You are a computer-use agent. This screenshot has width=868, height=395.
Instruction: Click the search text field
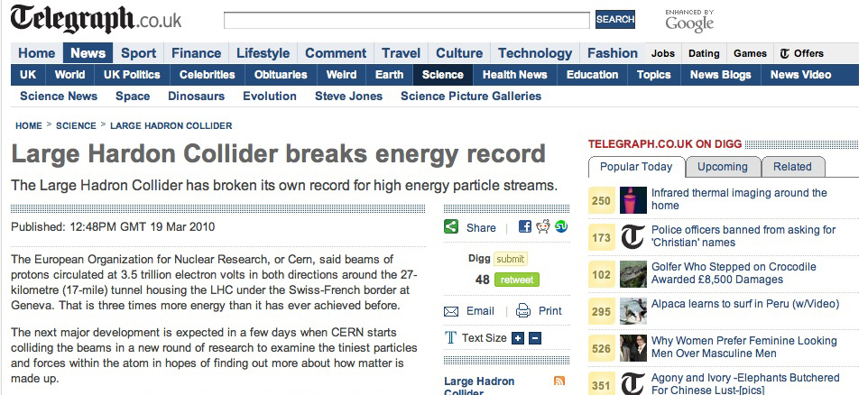tap(407, 20)
